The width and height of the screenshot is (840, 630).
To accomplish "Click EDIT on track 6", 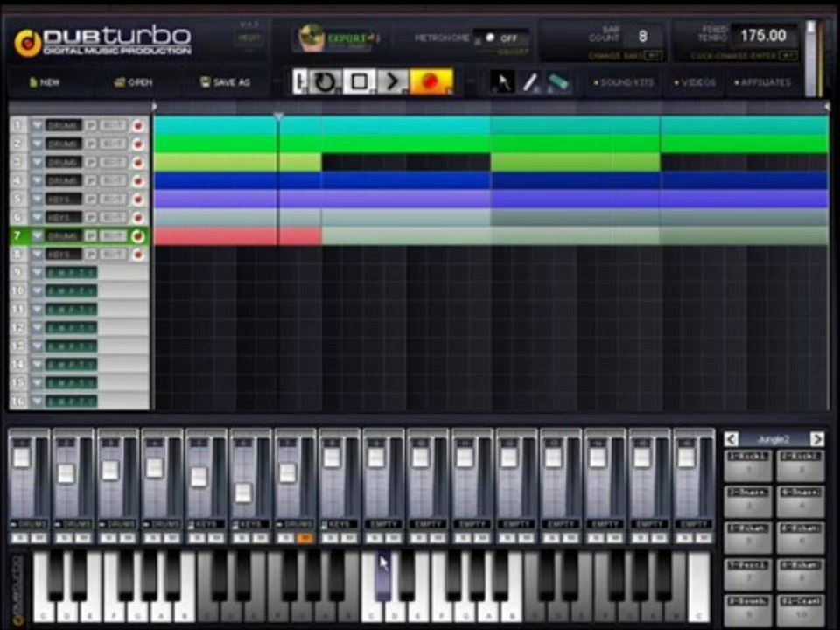I will click(x=114, y=218).
